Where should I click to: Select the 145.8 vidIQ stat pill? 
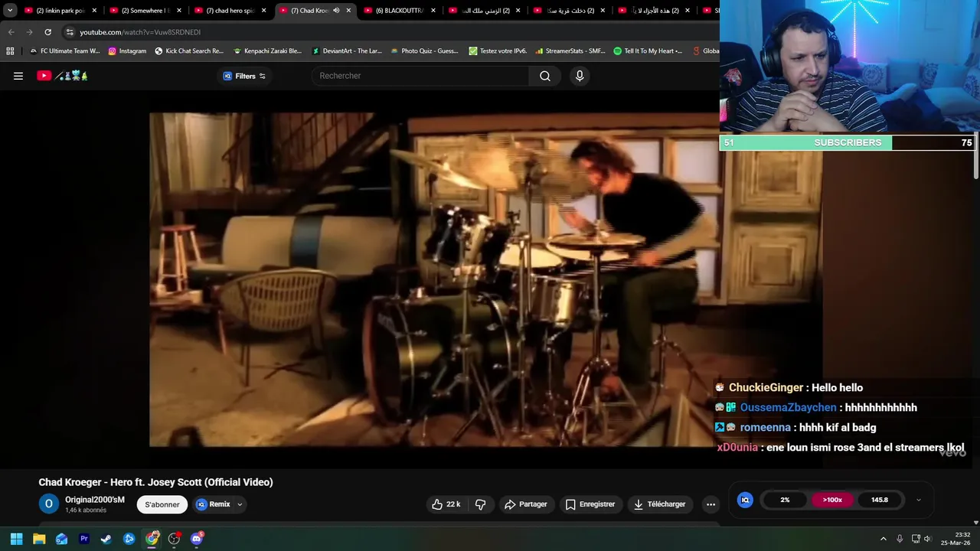click(x=880, y=500)
